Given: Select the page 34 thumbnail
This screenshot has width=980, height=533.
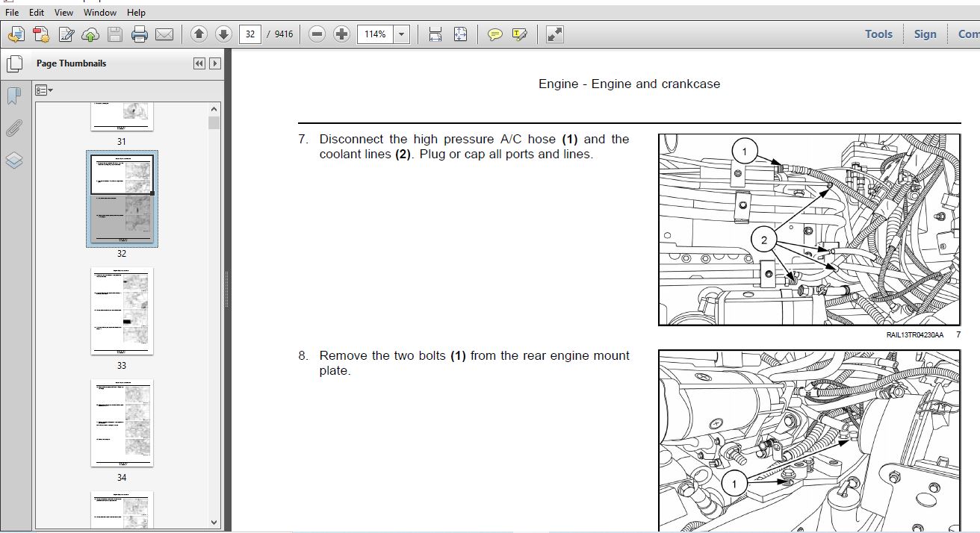Looking at the screenshot, I should tap(122, 423).
